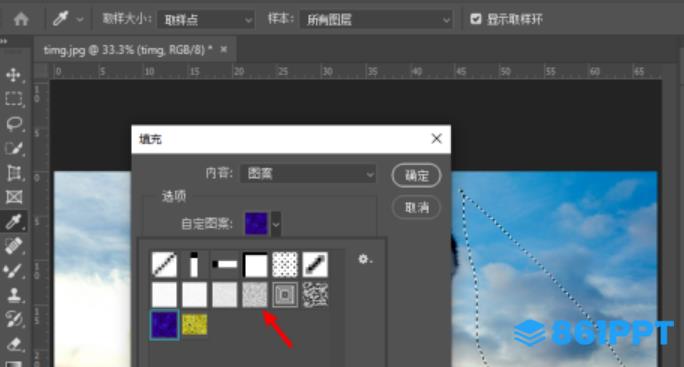Select the Move tool
The height and width of the screenshot is (367, 684).
(14, 75)
